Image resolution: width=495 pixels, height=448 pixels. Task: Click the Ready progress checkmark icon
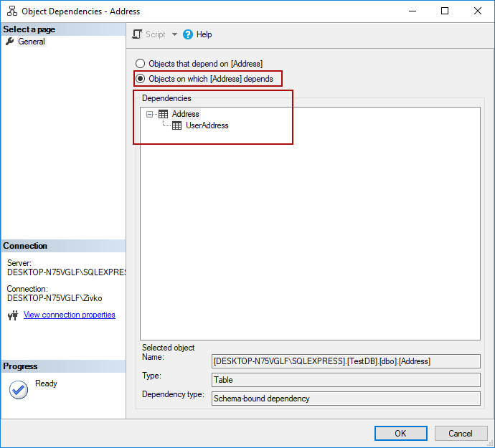click(19, 390)
